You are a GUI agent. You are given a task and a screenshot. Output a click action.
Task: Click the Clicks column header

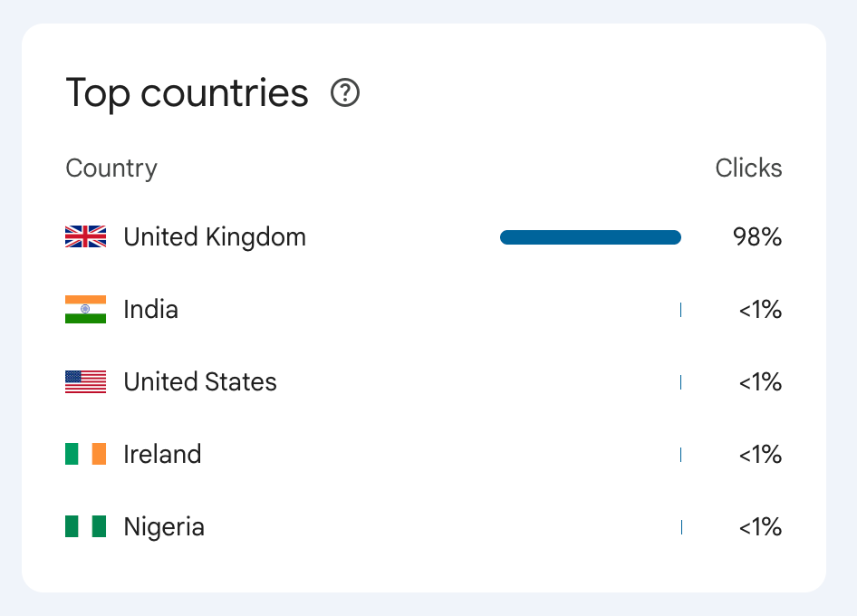748,168
